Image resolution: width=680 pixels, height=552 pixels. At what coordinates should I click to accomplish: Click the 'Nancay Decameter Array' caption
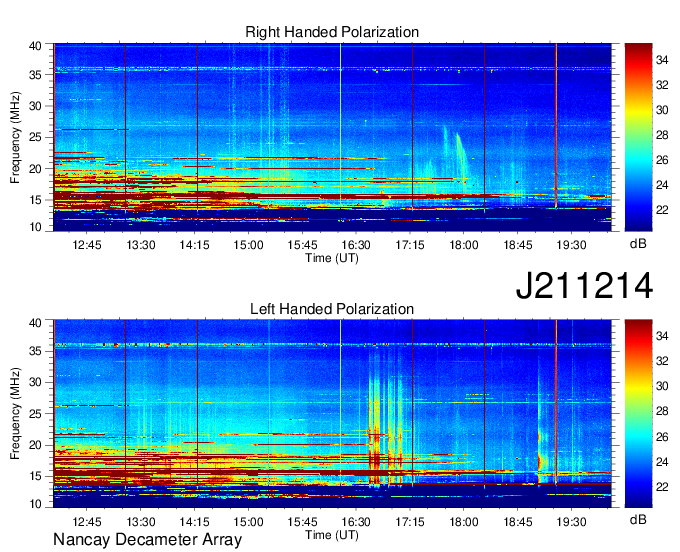147,540
